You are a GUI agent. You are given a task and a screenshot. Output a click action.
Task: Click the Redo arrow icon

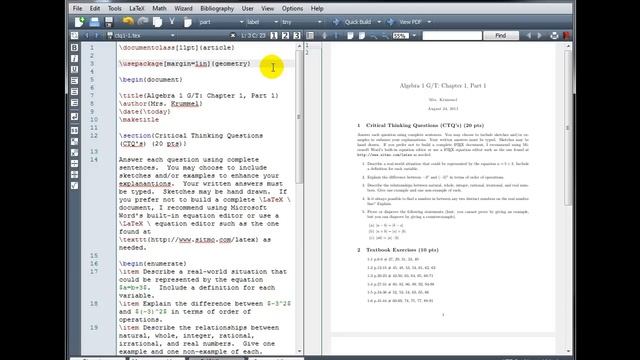point(143,22)
